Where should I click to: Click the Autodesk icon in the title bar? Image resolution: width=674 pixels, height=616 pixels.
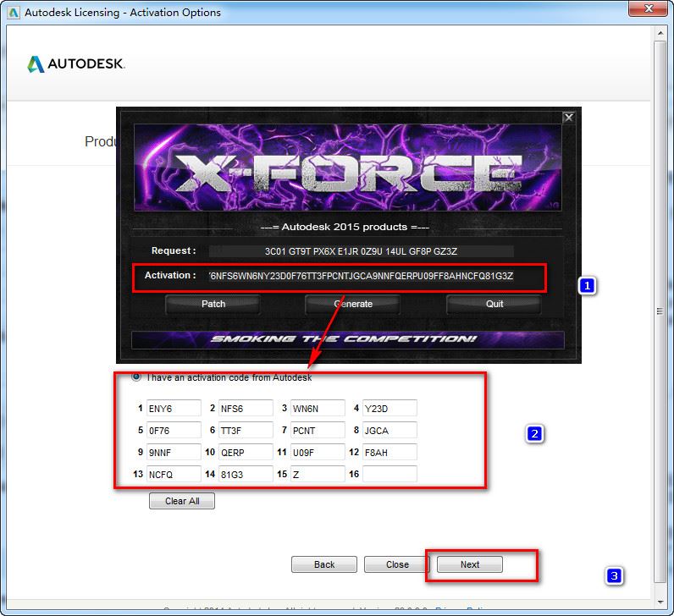[14, 13]
